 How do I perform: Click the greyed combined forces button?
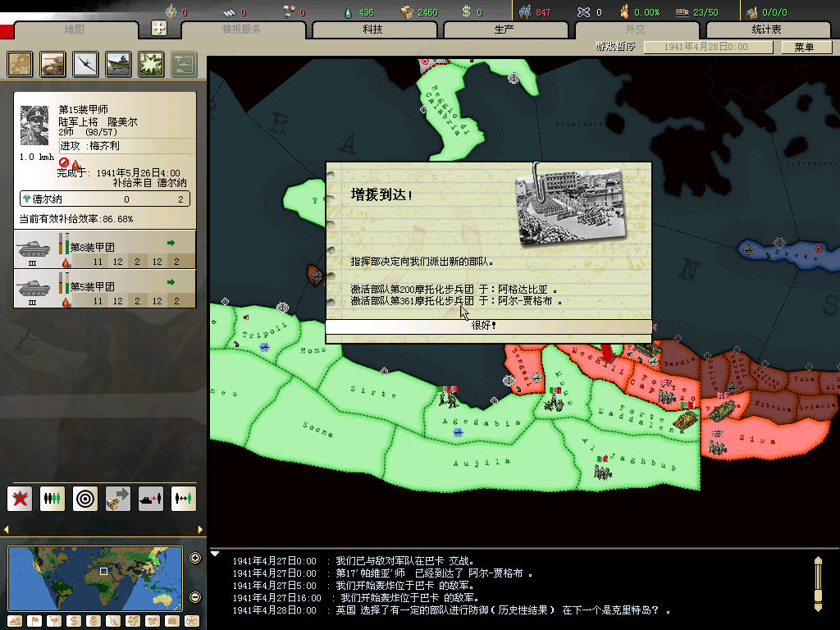(184, 64)
